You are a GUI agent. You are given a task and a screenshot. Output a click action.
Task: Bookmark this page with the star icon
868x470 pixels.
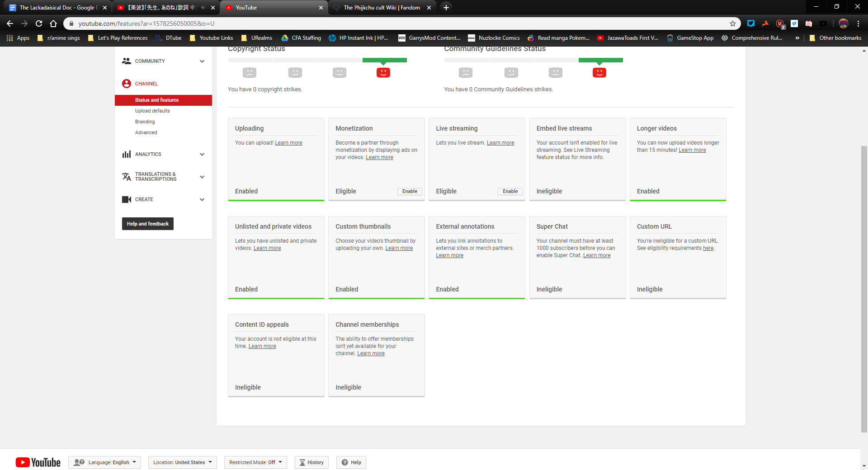tap(732, 23)
